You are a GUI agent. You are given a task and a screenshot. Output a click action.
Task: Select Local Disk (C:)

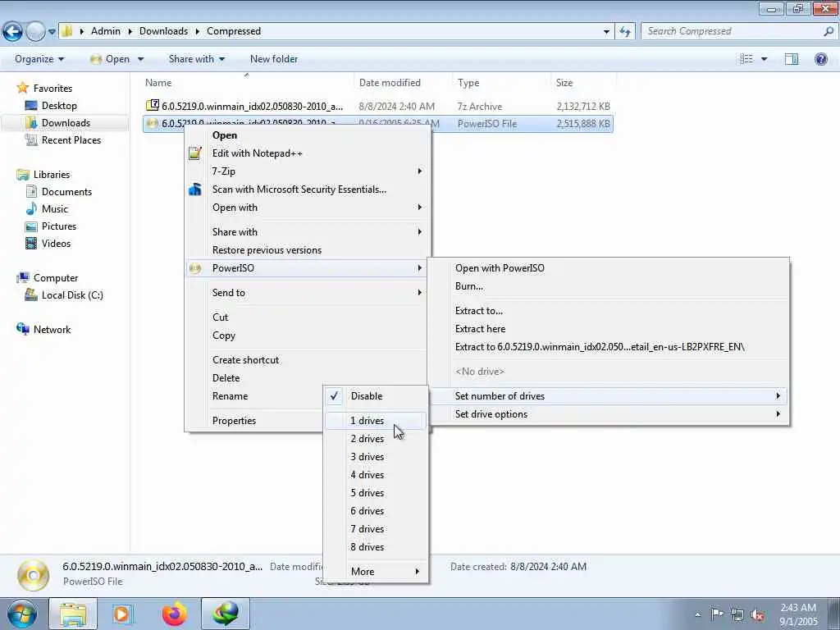point(72,295)
